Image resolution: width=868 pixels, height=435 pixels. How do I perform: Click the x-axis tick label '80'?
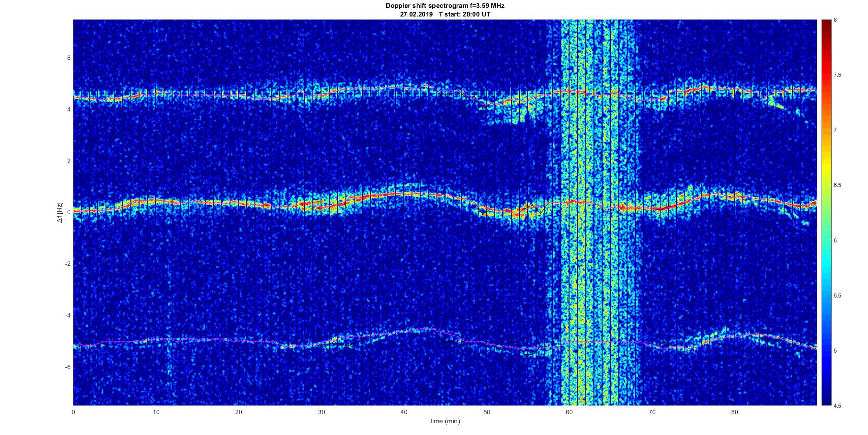(x=734, y=412)
